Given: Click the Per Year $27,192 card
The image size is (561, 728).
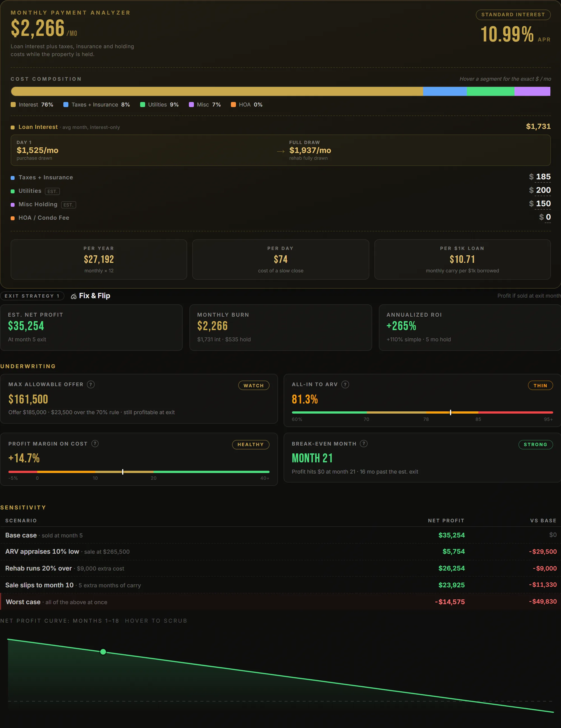Looking at the screenshot, I should pyautogui.click(x=99, y=259).
